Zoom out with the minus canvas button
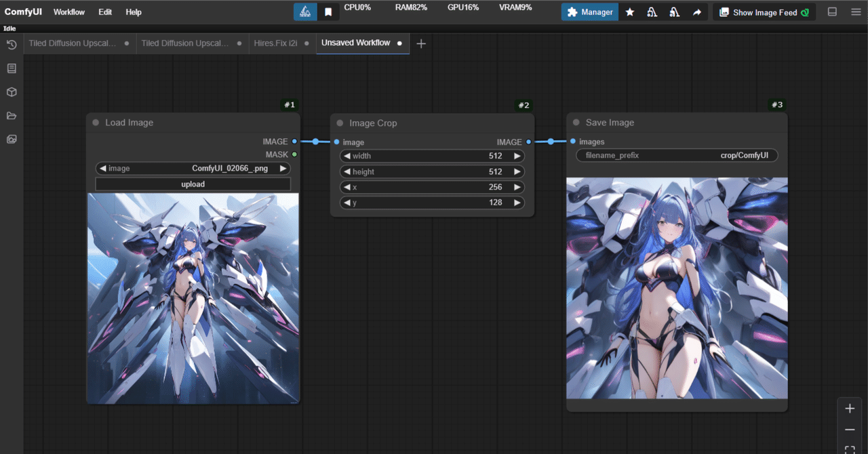 coord(850,430)
